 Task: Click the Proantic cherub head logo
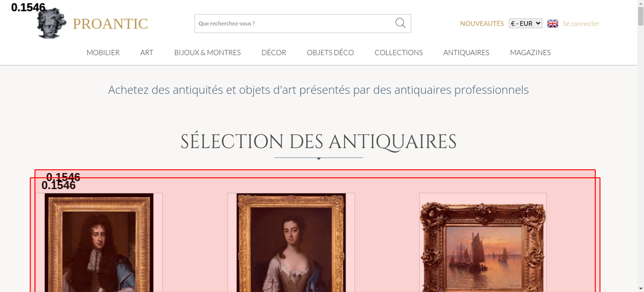[x=52, y=23]
